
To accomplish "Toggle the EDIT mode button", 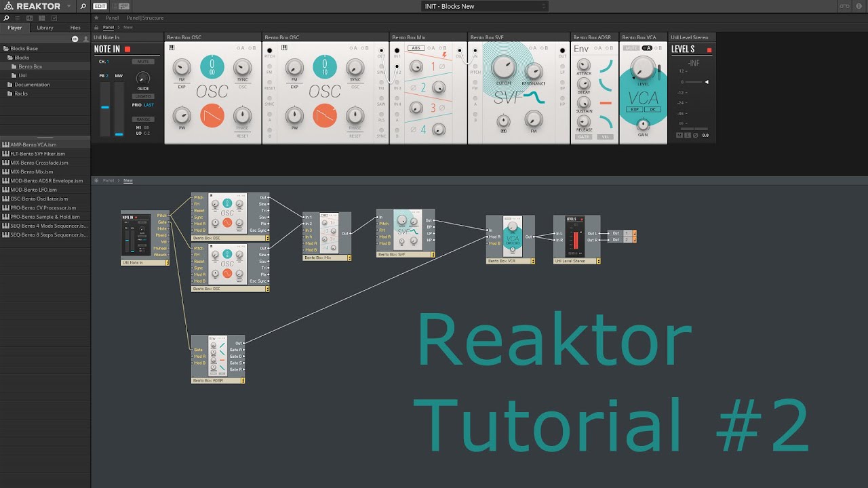I will (100, 6).
